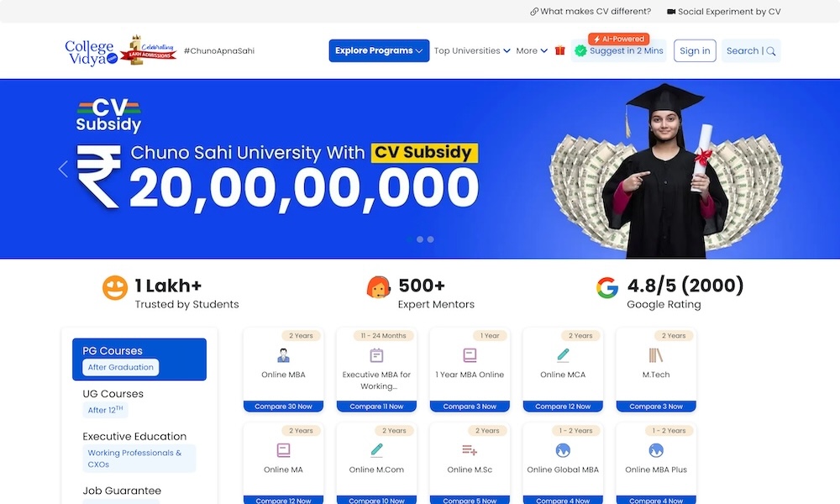Select Executive MBA for Working clipboard icon

click(376, 355)
